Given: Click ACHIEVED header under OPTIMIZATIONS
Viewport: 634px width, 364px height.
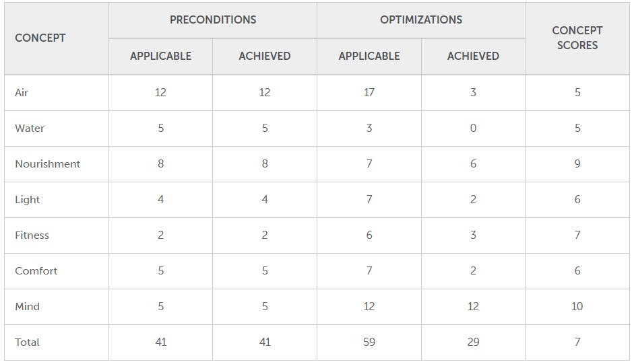Looking at the screenshot, I should pyautogui.click(x=473, y=57).
